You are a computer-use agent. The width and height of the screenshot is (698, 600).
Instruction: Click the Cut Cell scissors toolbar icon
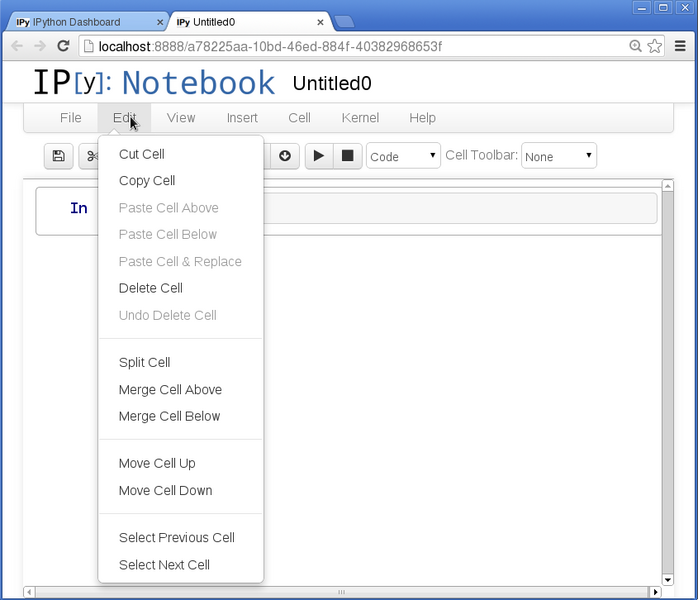click(90, 156)
